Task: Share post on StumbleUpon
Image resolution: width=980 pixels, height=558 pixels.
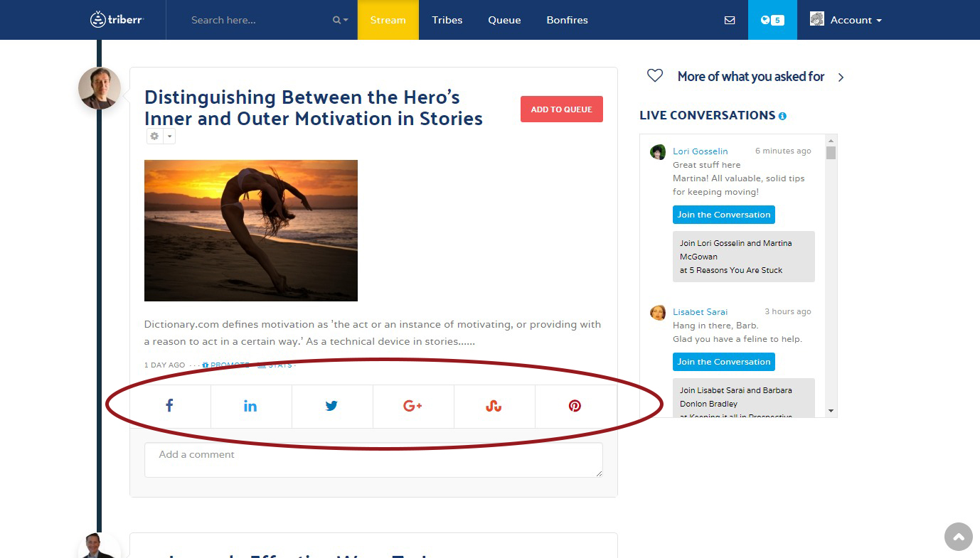Action: tap(494, 406)
